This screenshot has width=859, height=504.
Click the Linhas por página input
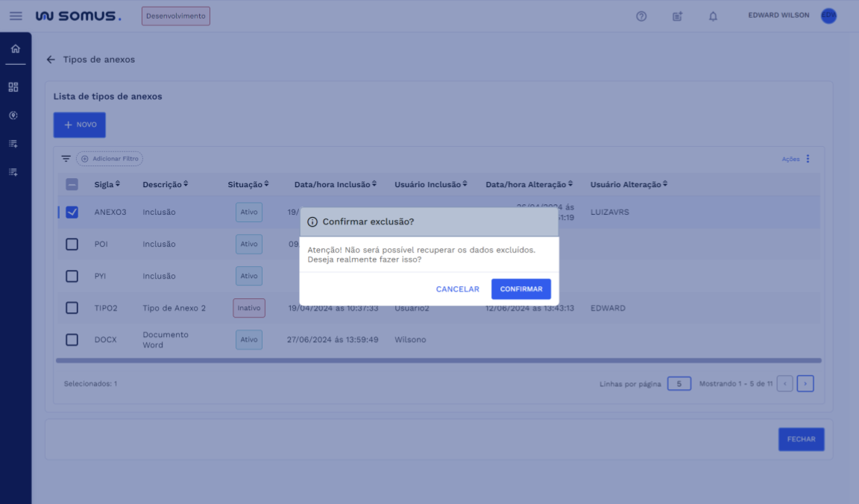point(679,384)
